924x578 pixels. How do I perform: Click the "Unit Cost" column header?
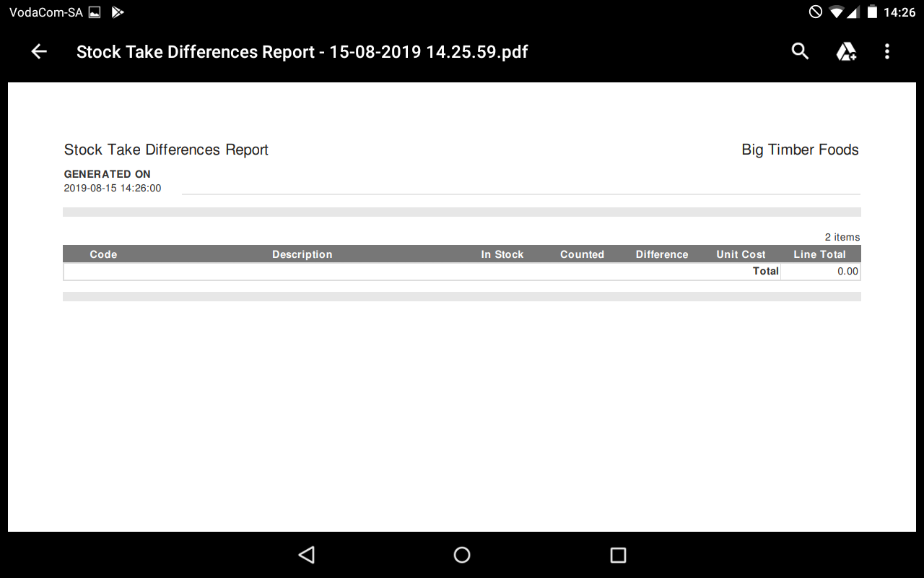(x=741, y=254)
